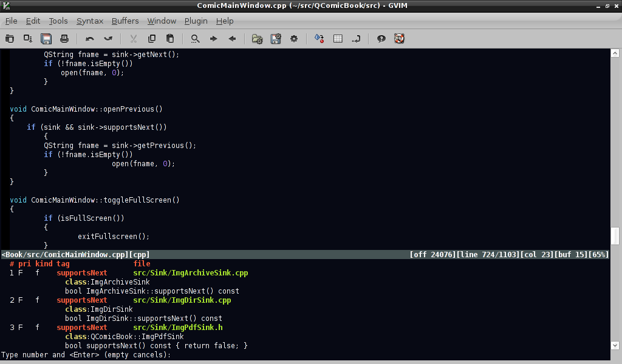
Task: Click the Make build icon
Action: tap(320, 38)
